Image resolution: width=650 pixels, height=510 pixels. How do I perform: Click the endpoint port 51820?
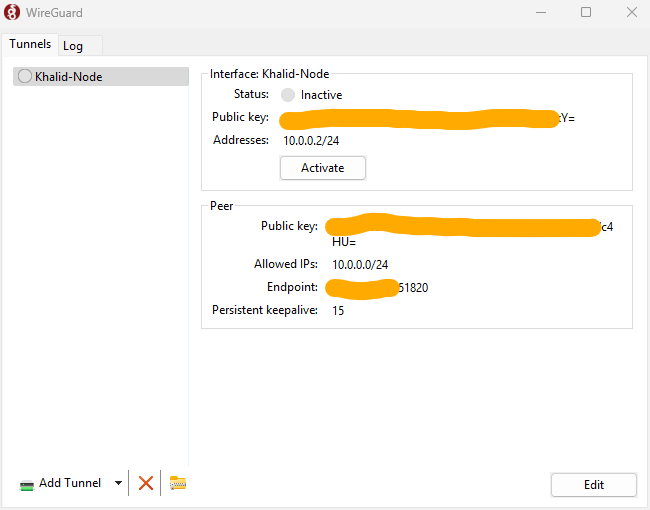pyautogui.click(x=413, y=288)
